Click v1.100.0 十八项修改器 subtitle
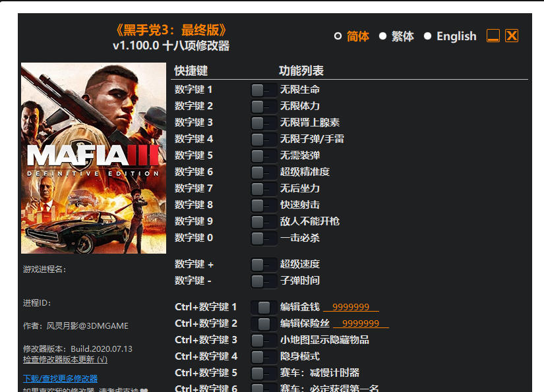544x392 pixels. (171, 45)
